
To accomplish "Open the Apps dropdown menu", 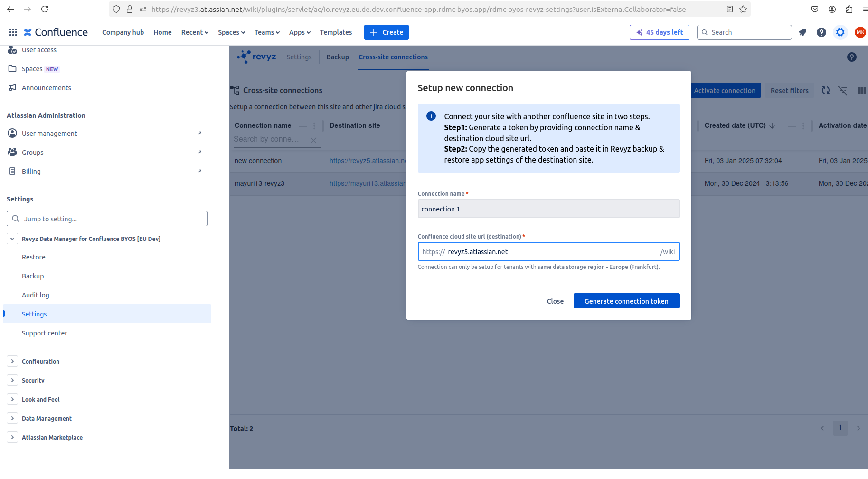I will click(300, 32).
